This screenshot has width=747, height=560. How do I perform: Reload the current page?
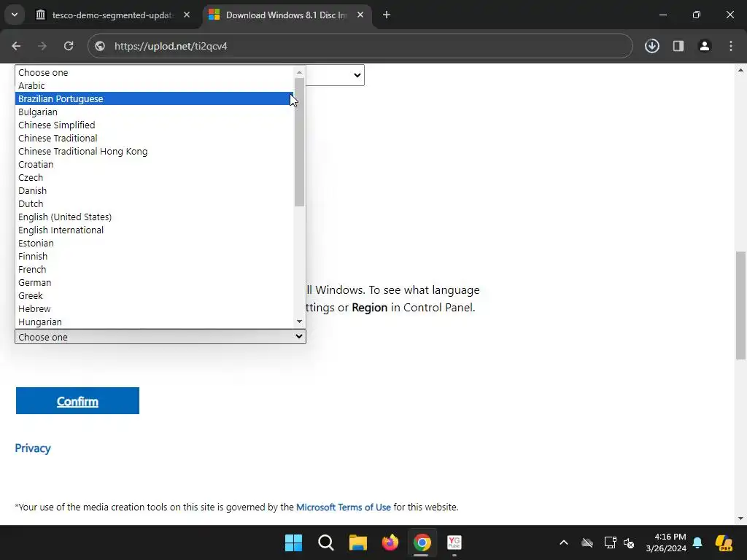(69, 46)
